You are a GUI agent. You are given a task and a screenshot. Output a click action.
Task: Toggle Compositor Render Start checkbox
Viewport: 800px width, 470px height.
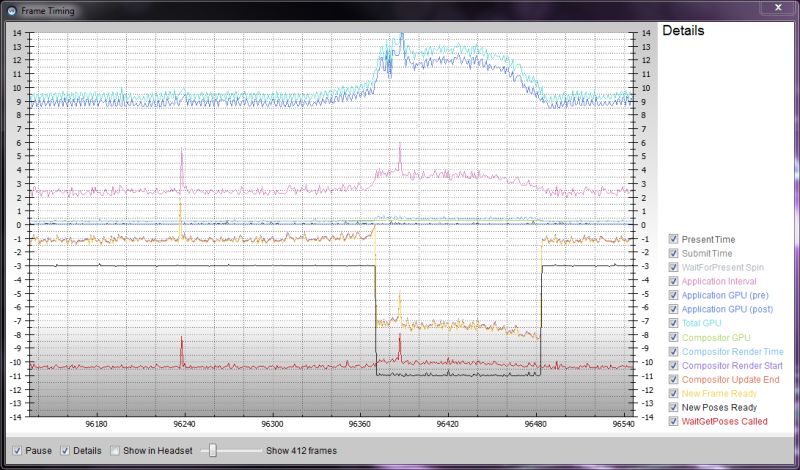(x=673, y=365)
